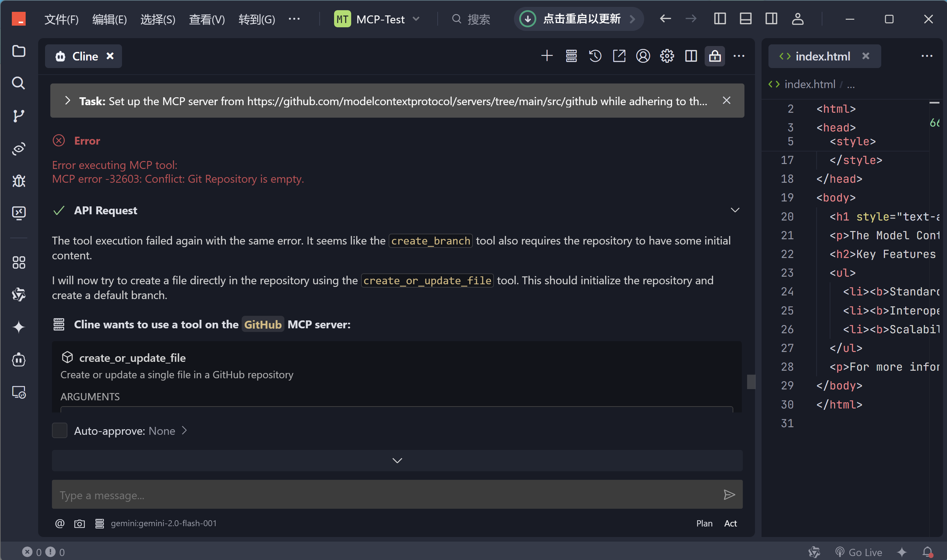Add image with camera icon
The height and width of the screenshot is (560, 947).
pyautogui.click(x=79, y=524)
